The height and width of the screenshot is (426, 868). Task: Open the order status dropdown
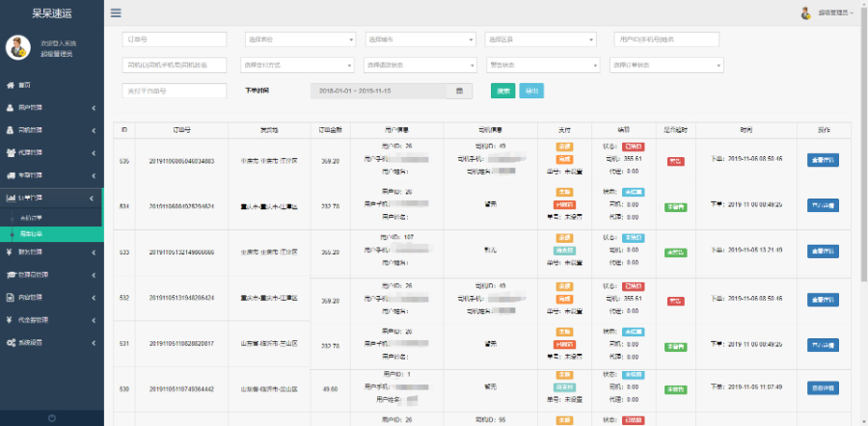tap(665, 66)
